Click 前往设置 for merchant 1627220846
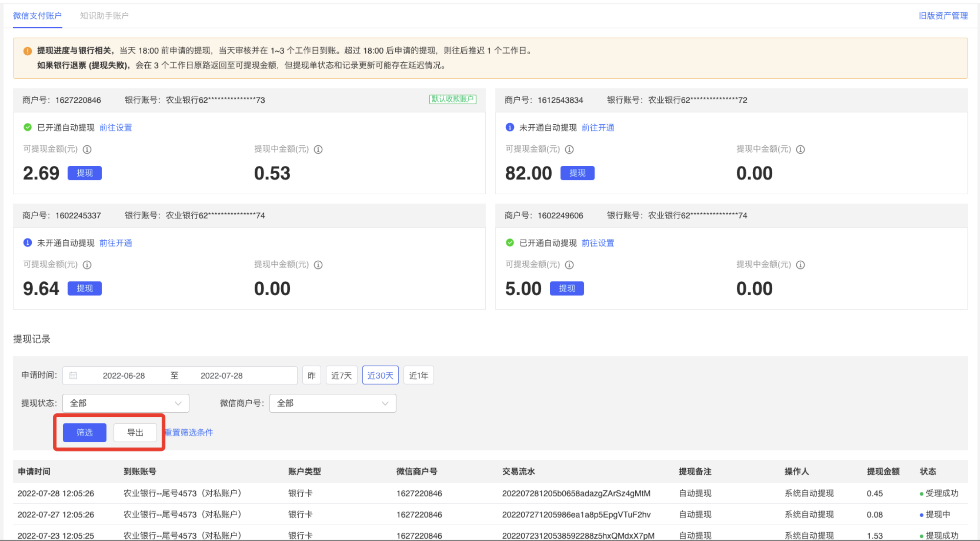Viewport: 980px width, 541px height. point(115,128)
